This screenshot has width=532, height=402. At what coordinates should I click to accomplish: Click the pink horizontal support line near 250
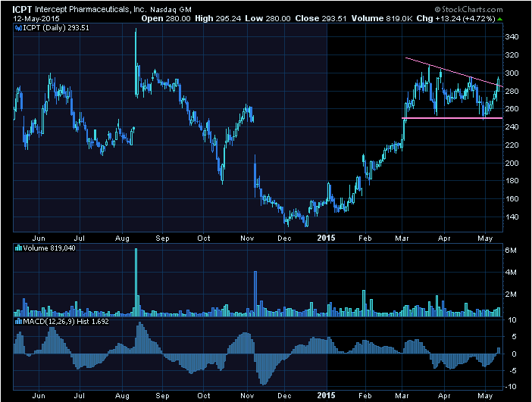452,118
